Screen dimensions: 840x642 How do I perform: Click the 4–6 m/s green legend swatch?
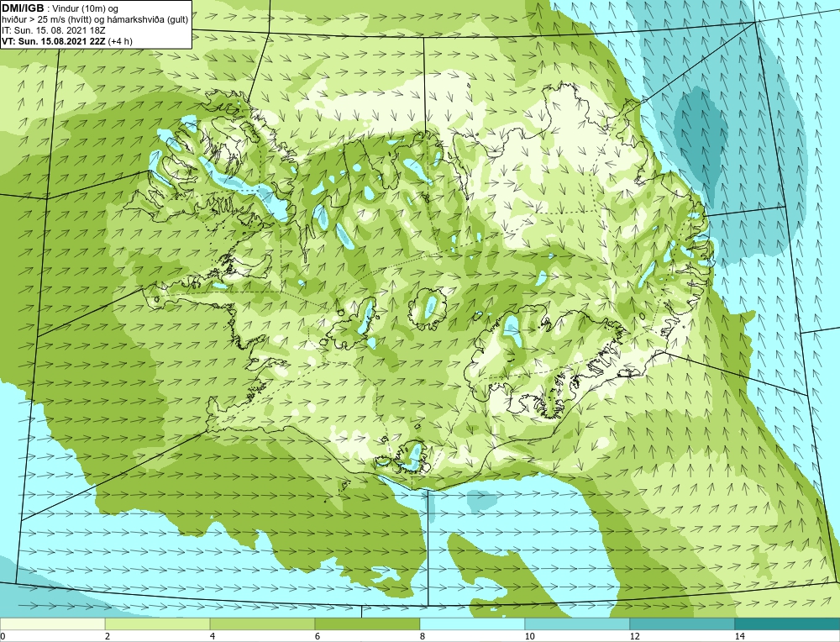262,624
